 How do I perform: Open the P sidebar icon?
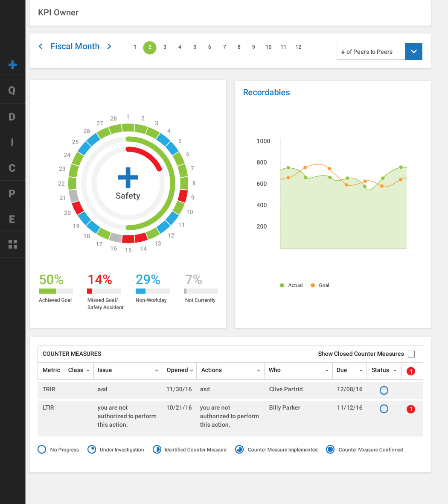point(12,193)
